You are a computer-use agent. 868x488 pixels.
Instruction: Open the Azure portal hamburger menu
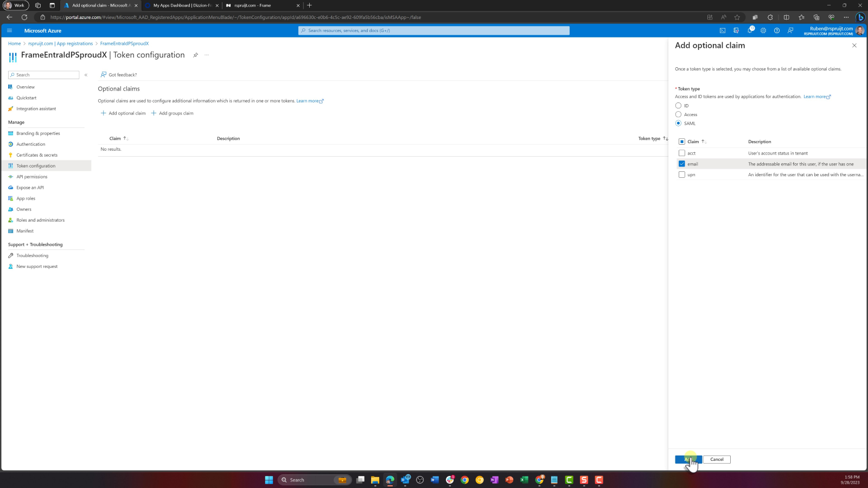[9, 30]
